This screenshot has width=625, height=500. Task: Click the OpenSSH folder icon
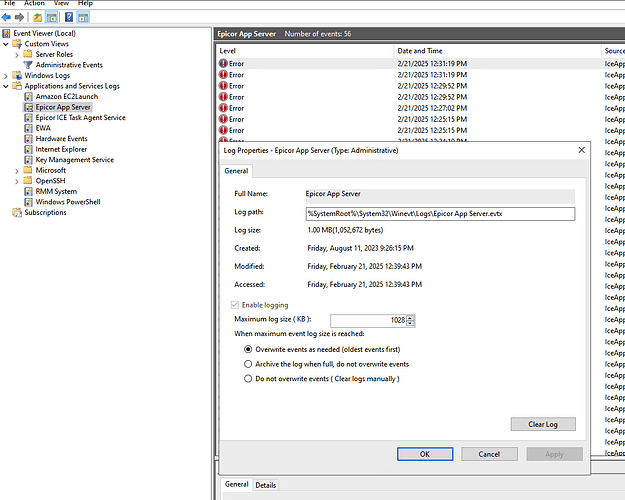click(x=28, y=181)
